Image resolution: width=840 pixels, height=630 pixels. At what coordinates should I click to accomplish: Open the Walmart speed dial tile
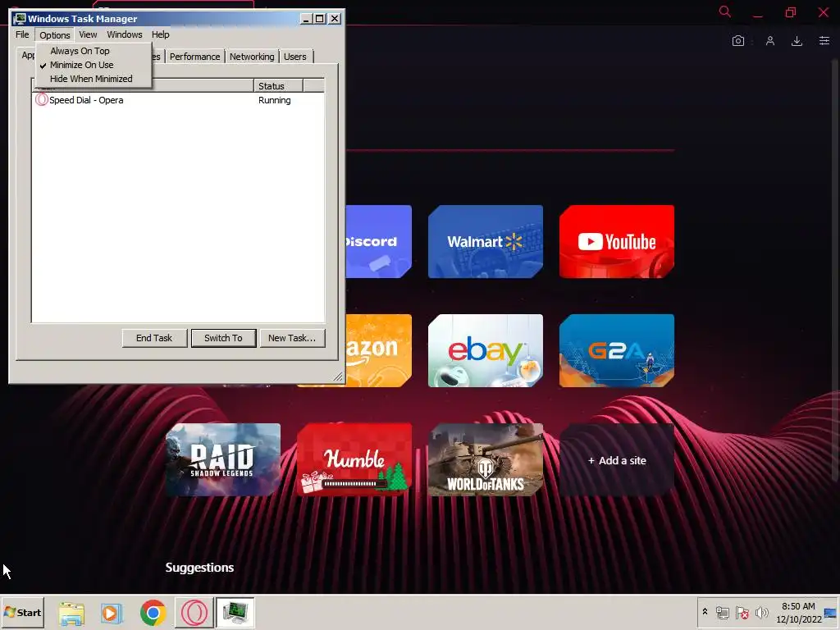(486, 242)
